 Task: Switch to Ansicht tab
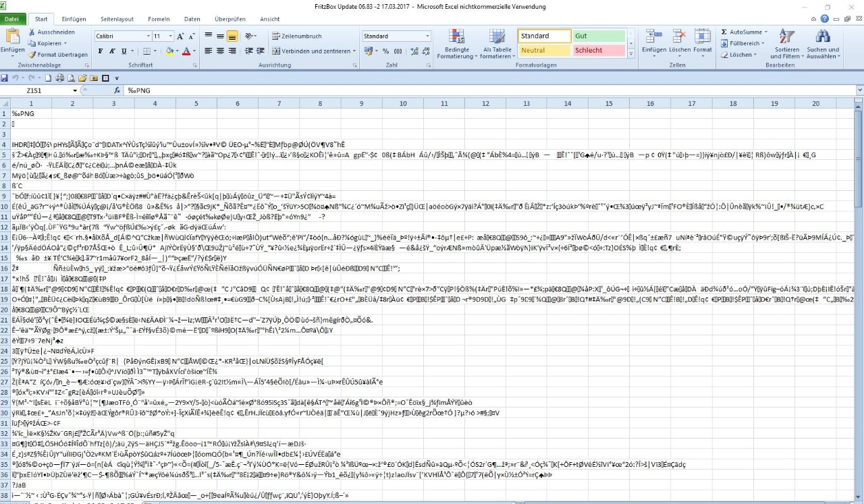[x=269, y=19]
